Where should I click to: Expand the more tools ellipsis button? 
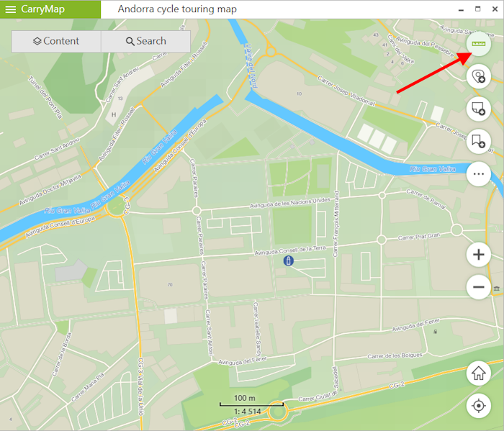(x=478, y=174)
